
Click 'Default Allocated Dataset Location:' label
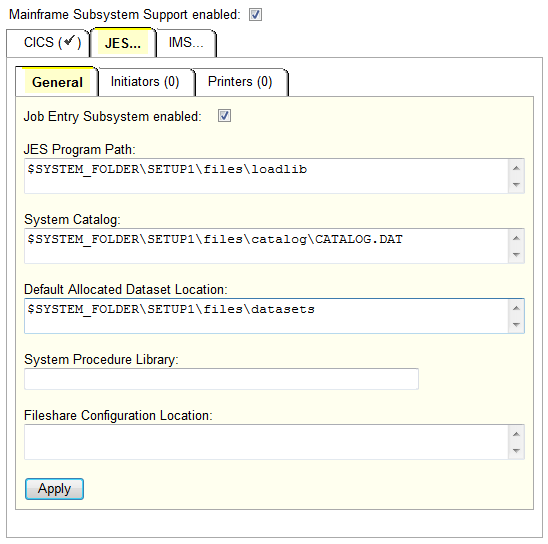126,289
